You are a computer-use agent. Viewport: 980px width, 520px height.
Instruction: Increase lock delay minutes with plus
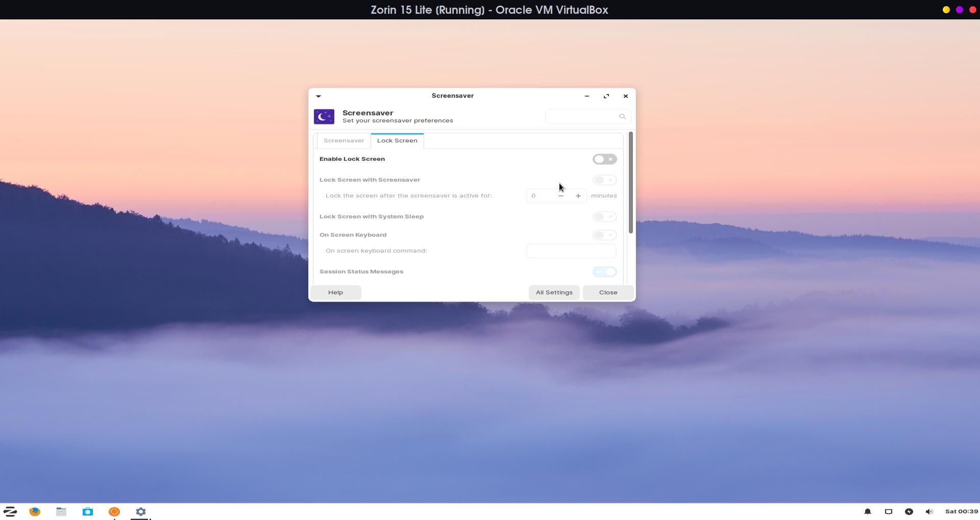pyautogui.click(x=578, y=196)
